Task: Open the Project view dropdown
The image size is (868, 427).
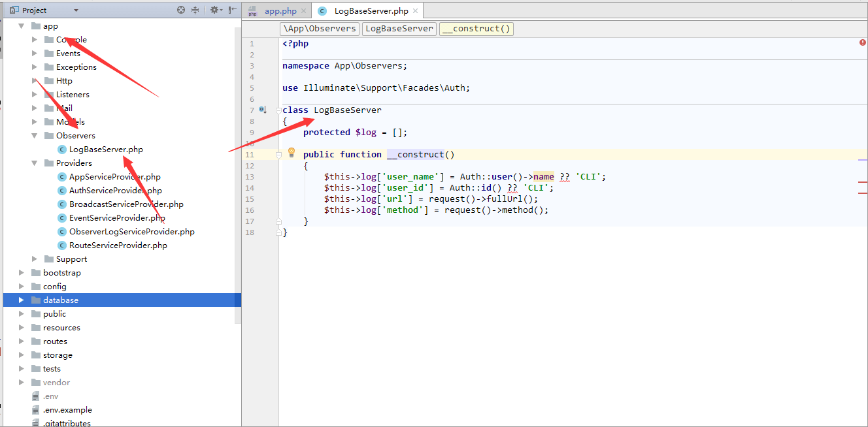Action: tap(76, 10)
